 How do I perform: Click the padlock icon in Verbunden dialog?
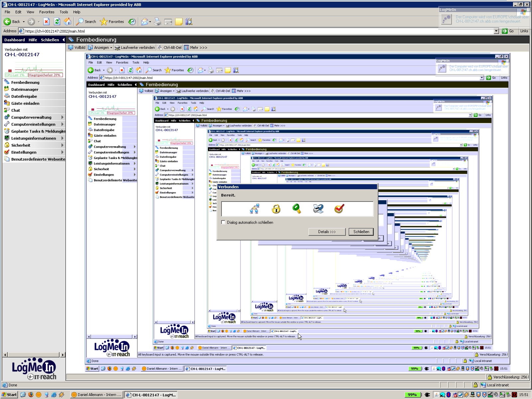coord(276,209)
